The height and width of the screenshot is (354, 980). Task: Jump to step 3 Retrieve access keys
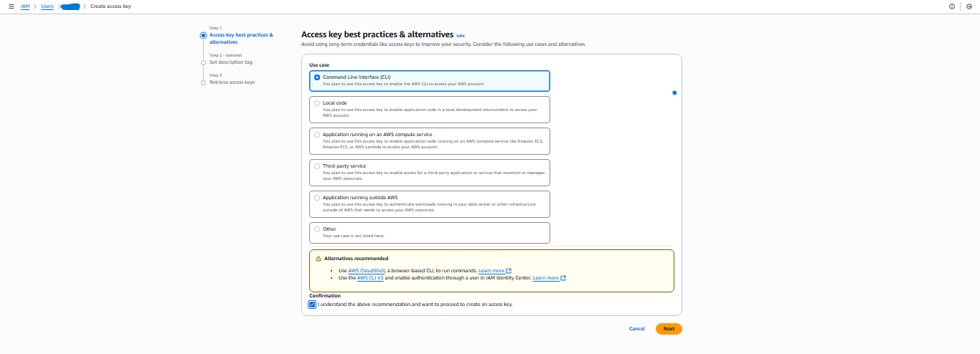click(x=232, y=82)
